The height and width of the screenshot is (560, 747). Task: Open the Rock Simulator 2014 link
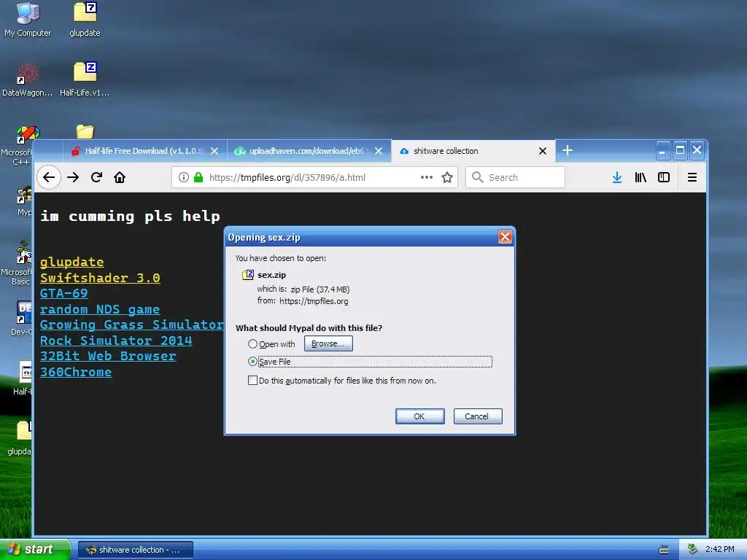[116, 341]
